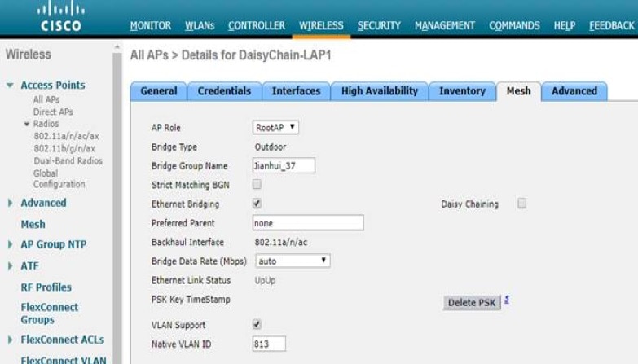Click the 802.11a/n/ac backhaul value

[281, 243]
